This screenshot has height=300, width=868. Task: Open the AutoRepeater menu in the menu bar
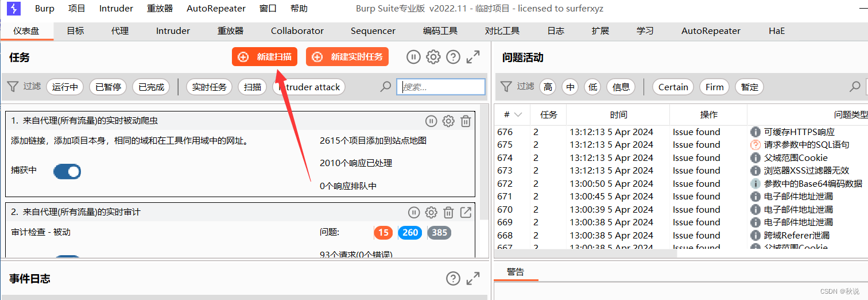coord(216,9)
